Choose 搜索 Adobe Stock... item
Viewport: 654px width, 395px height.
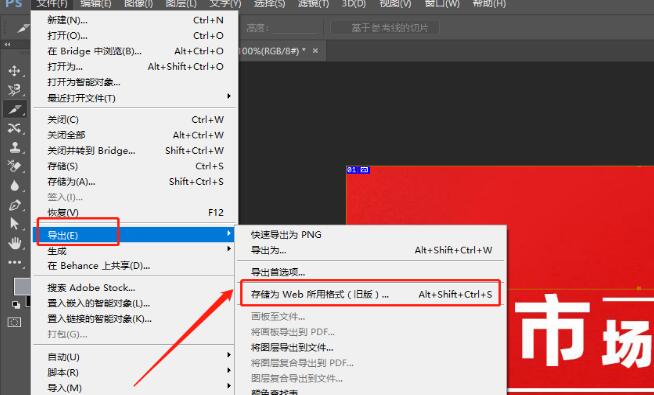coord(135,288)
